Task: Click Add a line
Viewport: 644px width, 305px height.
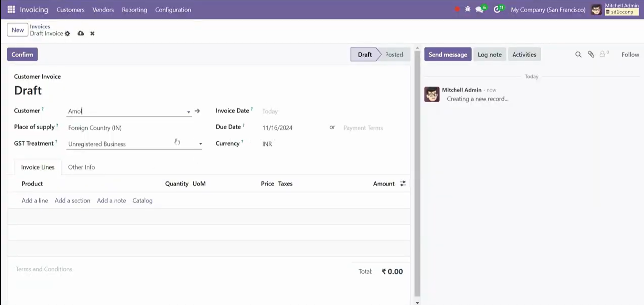Action: click(x=35, y=201)
